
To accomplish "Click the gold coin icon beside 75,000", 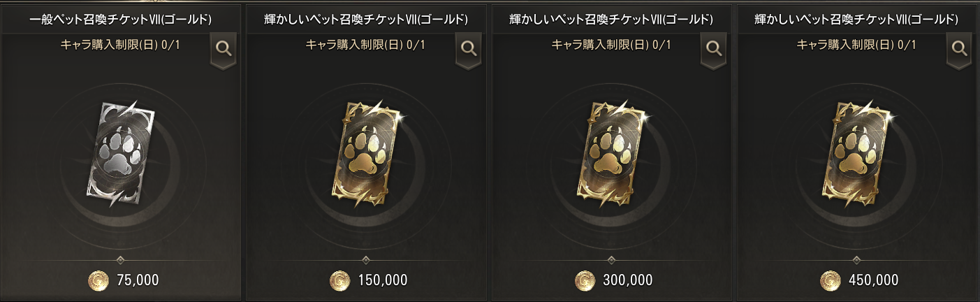I will pyautogui.click(x=98, y=281).
